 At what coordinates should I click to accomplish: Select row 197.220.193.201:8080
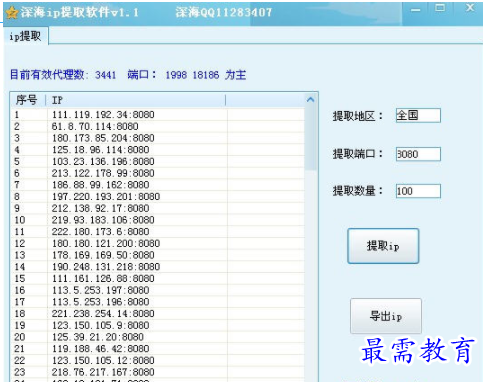[x=158, y=196]
